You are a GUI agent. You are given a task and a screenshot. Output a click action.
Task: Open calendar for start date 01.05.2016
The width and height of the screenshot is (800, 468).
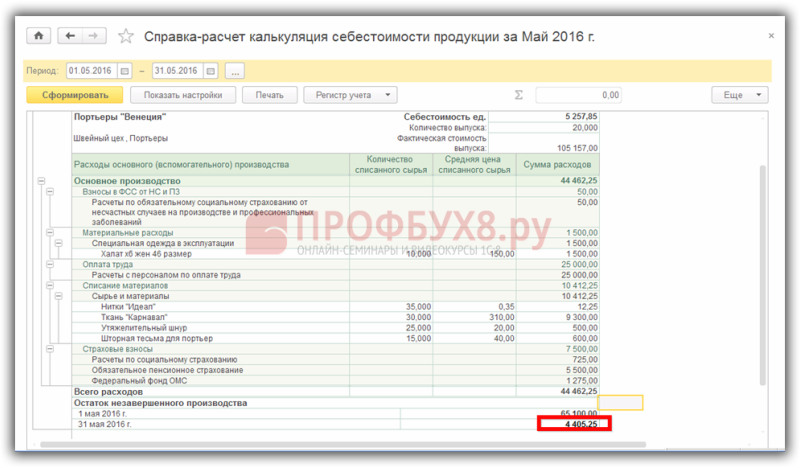tap(124, 71)
